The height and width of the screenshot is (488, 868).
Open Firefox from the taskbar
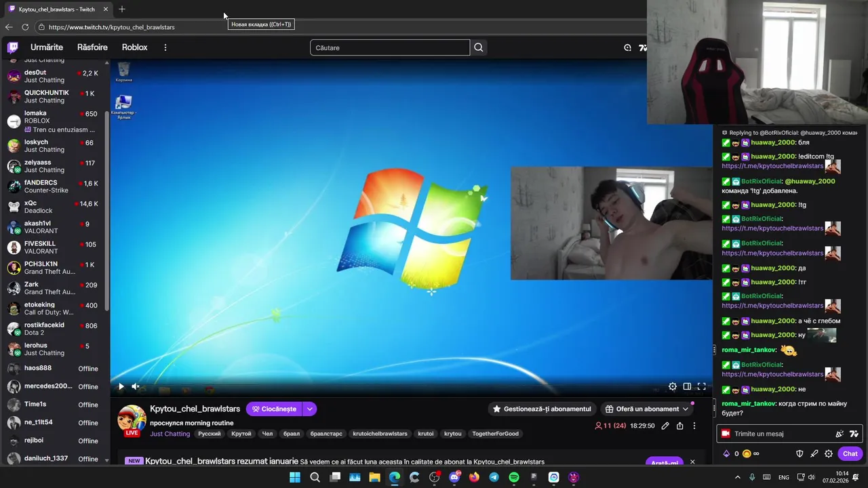point(474,477)
